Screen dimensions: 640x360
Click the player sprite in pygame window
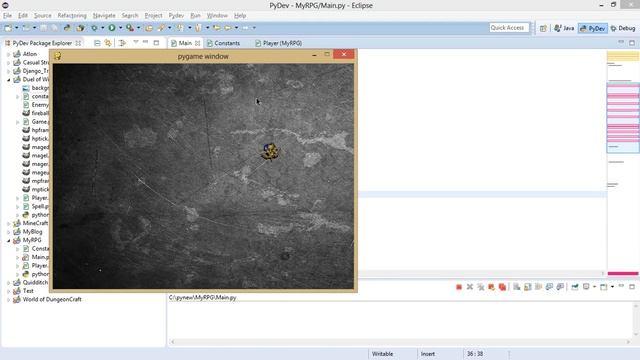click(x=270, y=151)
